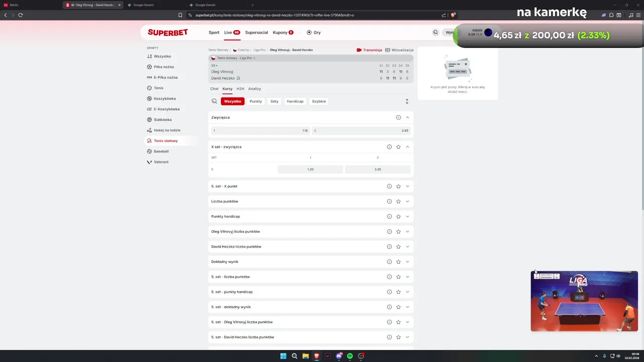Click the Piłka nożna football icon
644x362 pixels.
pyautogui.click(x=149, y=67)
